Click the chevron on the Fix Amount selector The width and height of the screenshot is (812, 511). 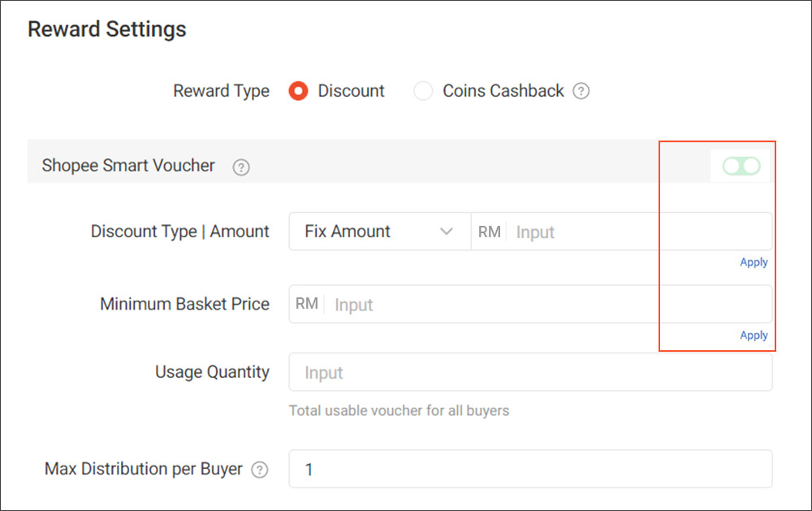(x=447, y=232)
